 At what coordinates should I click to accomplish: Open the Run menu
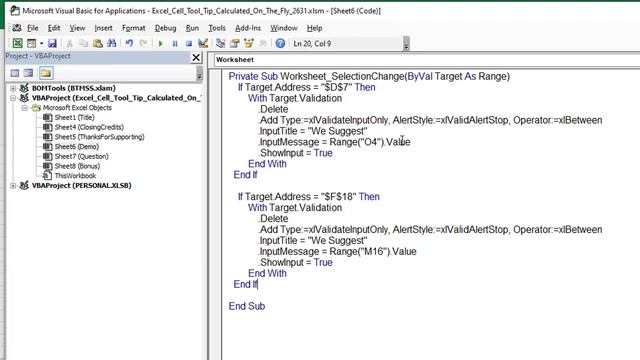coord(192,28)
